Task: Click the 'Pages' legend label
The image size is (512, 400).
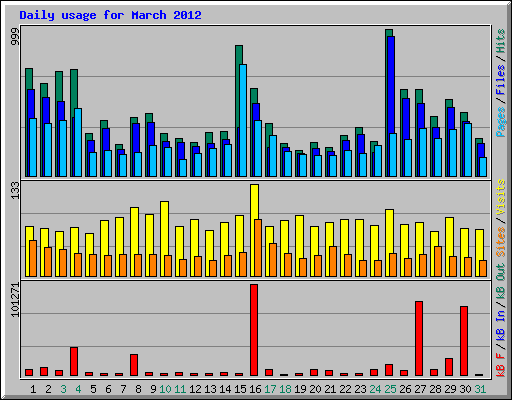Action: tap(501, 122)
